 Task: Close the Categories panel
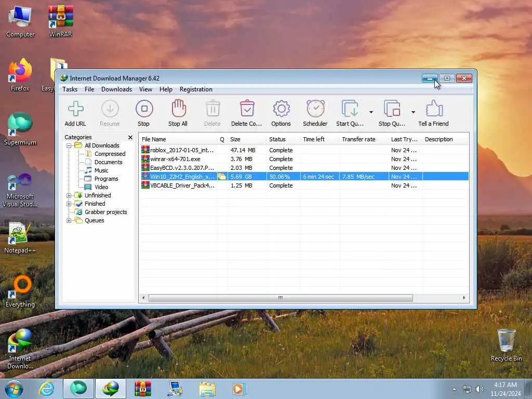pyautogui.click(x=130, y=137)
